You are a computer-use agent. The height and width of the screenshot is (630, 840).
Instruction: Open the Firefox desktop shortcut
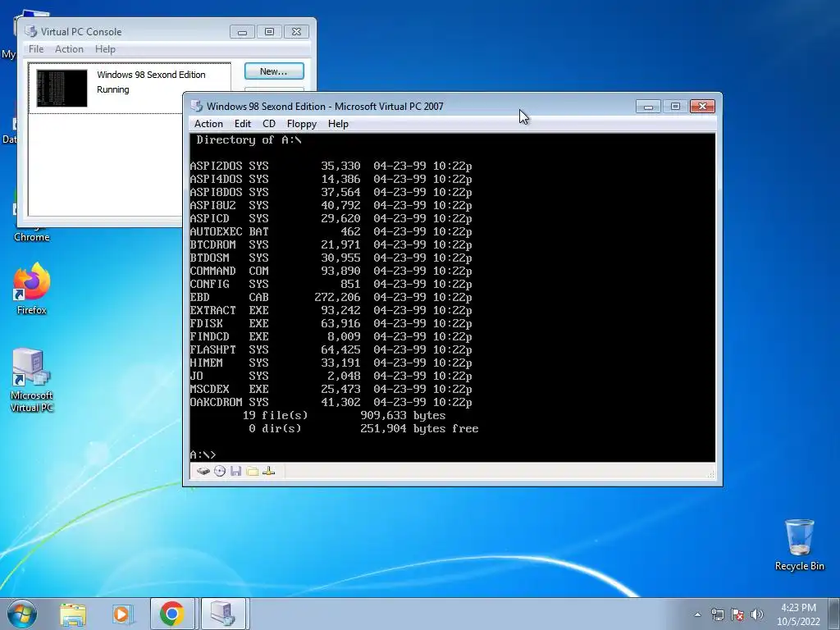[x=32, y=290]
